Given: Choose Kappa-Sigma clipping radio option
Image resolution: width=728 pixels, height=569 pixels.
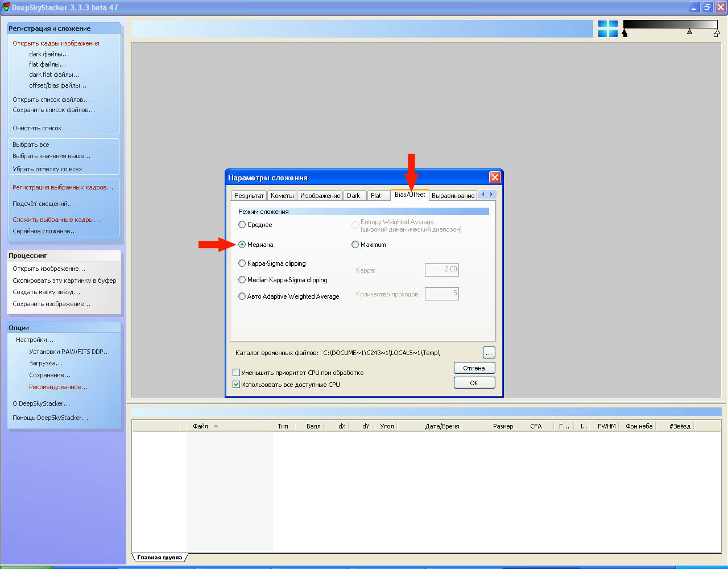Looking at the screenshot, I should 242,263.
